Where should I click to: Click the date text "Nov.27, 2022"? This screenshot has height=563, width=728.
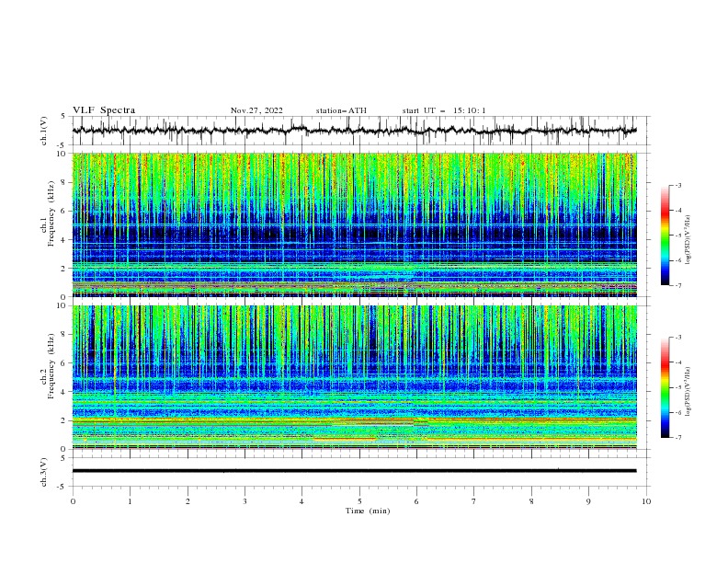pos(256,110)
